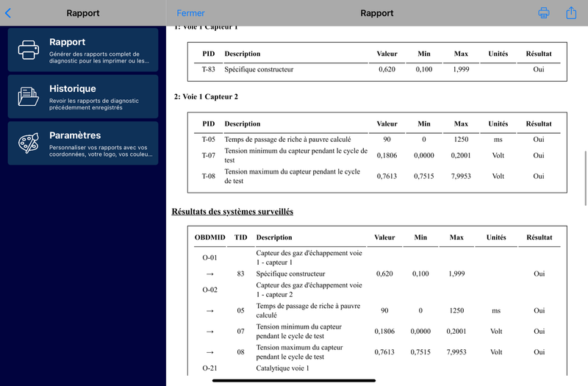Click the "2: Voie 1 Capteur 2" heading
Viewport: 588px width, 386px height.
(206, 97)
